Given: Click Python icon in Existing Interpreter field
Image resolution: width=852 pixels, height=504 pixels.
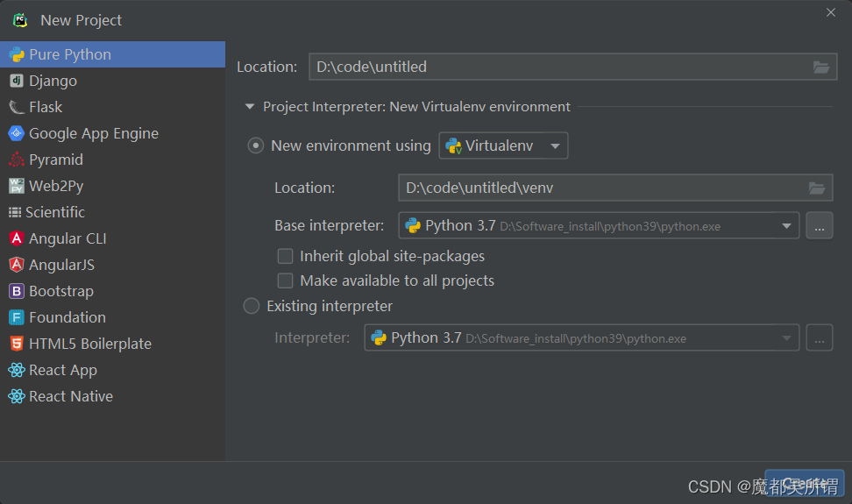Looking at the screenshot, I should coord(379,337).
